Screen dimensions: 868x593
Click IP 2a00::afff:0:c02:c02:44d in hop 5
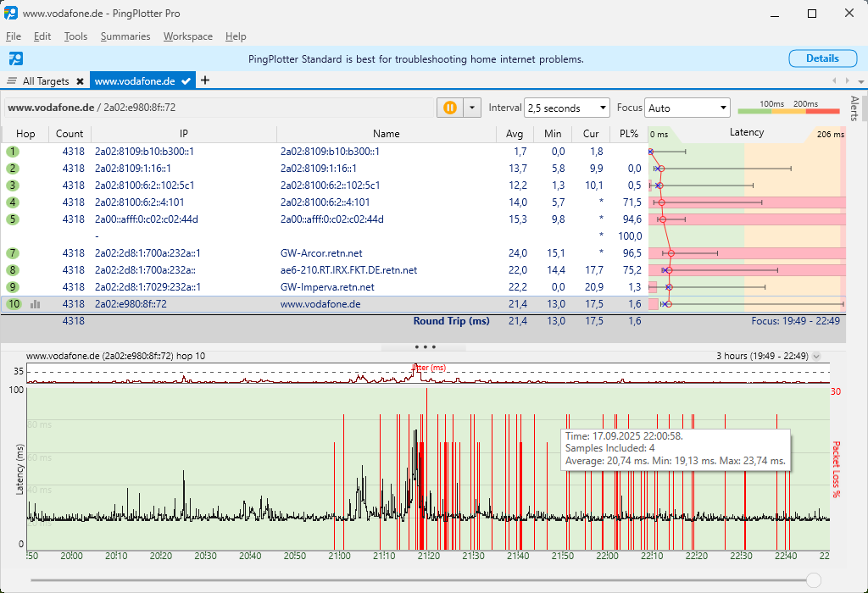[x=146, y=219]
